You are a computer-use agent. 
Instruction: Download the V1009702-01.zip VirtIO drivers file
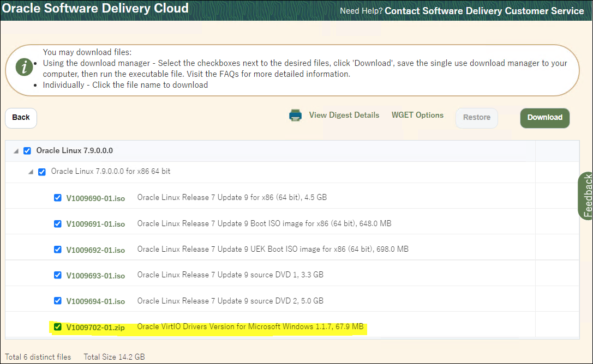pyautogui.click(x=95, y=327)
